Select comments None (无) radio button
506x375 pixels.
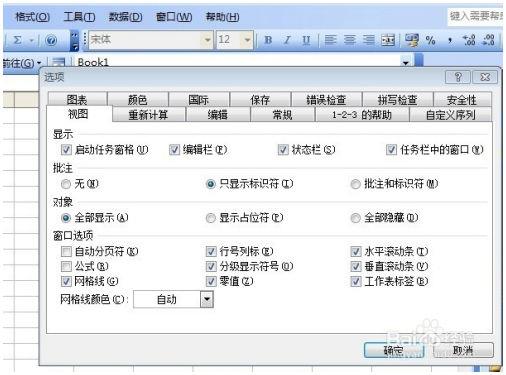(x=66, y=184)
